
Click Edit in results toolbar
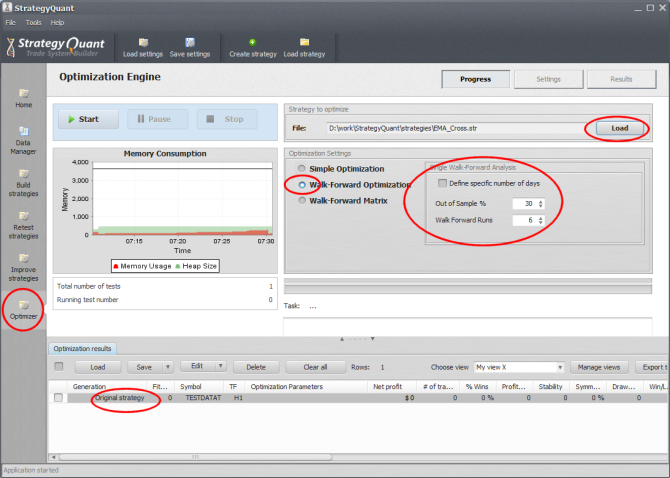tap(197, 366)
